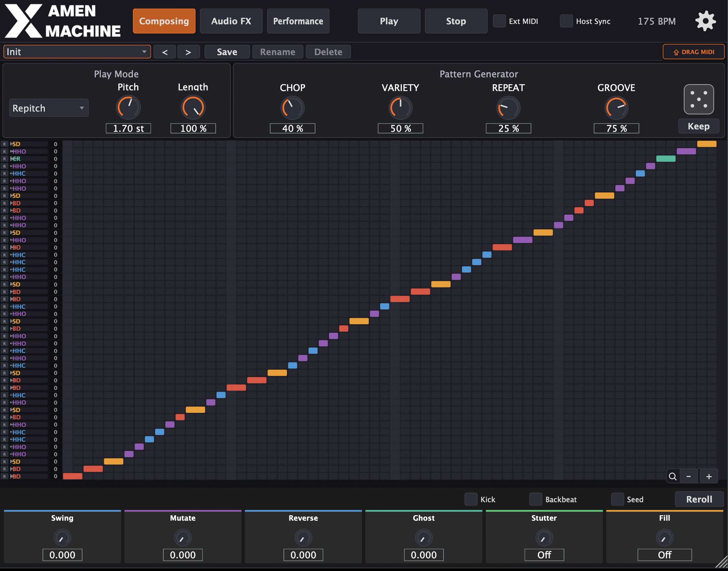
Task: Select the top-right orange SD block
Action: click(707, 144)
